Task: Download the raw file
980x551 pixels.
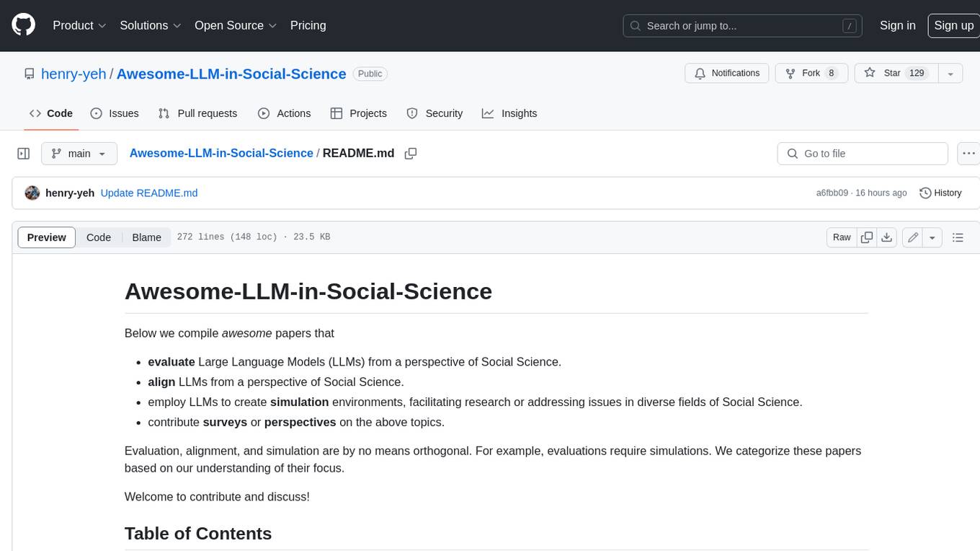Action: [887, 237]
